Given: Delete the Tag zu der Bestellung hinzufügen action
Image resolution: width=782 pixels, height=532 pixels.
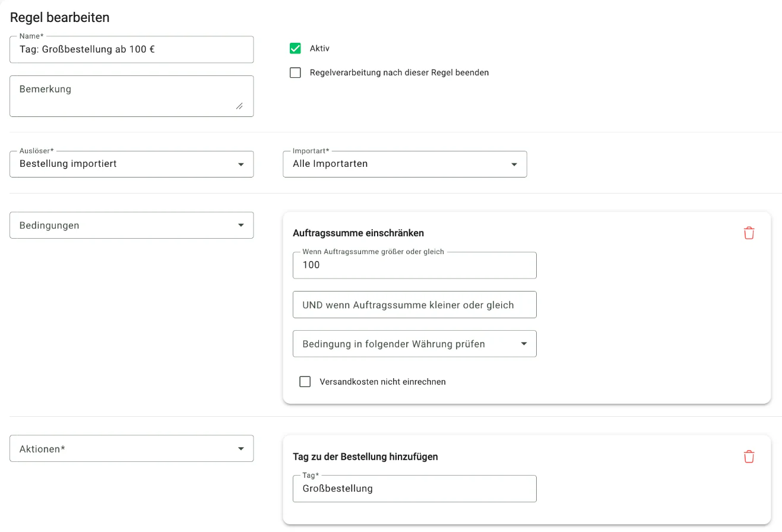Looking at the screenshot, I should (x=749, y=457).
